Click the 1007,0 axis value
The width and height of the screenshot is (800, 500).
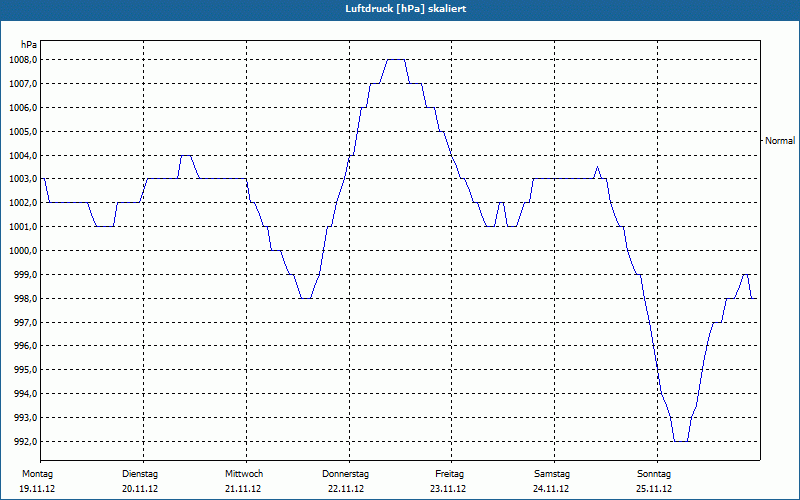(23, 84)
